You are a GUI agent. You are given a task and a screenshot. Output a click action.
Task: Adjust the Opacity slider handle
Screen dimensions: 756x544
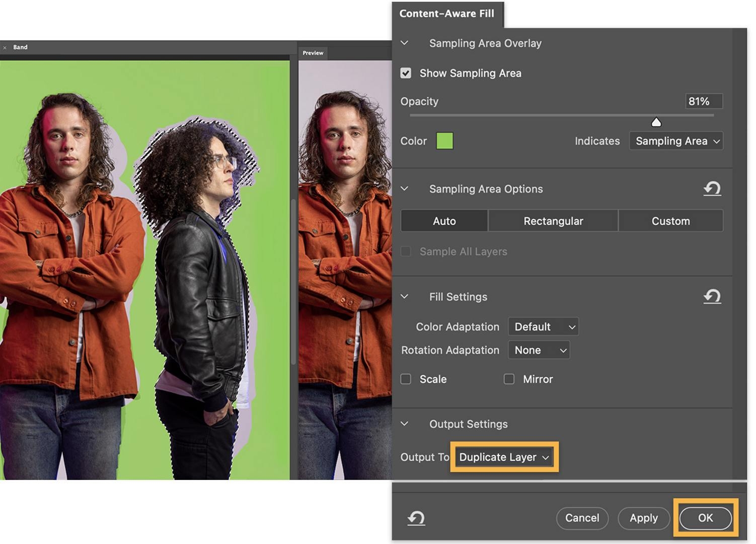click(x=657, y=121)
